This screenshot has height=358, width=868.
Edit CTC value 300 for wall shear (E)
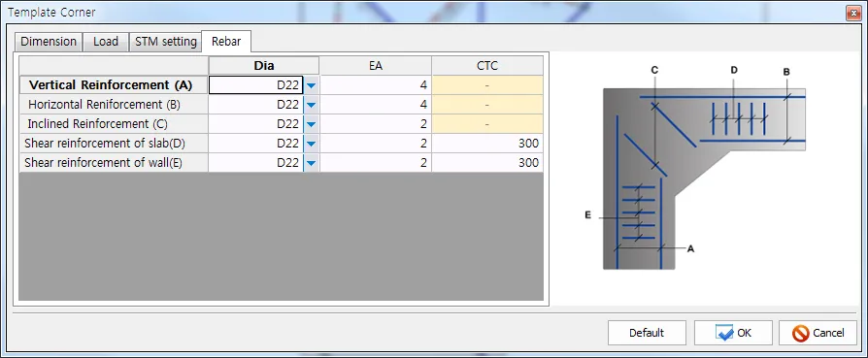[487, 163]
